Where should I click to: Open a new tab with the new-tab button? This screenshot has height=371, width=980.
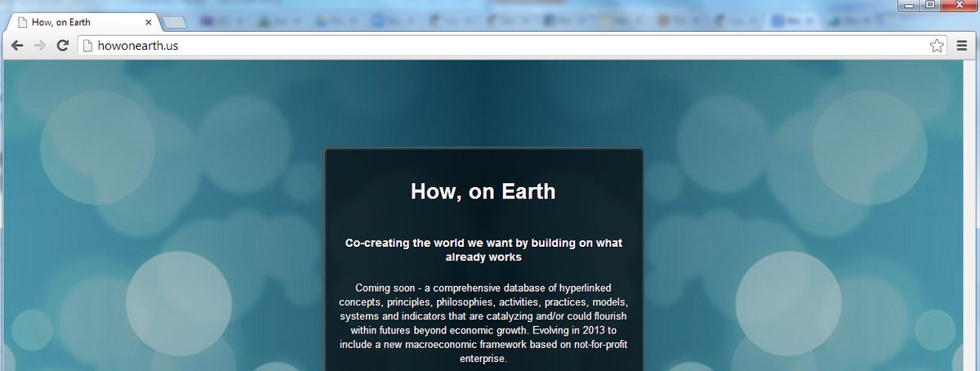point(175,23)
